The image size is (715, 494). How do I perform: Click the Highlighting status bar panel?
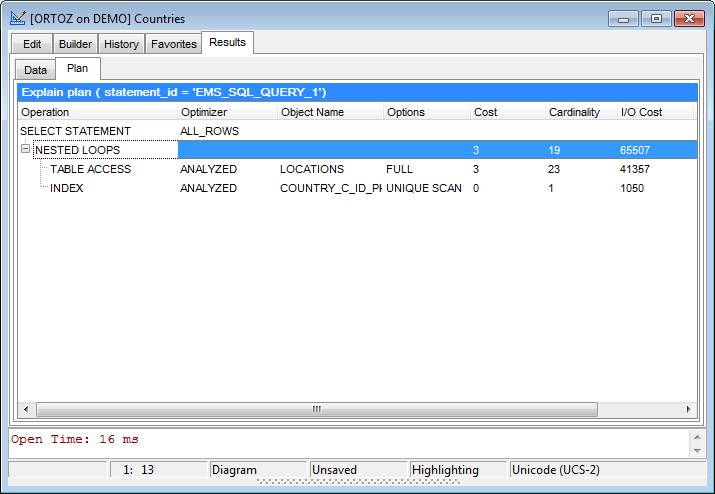coord(457,470)
